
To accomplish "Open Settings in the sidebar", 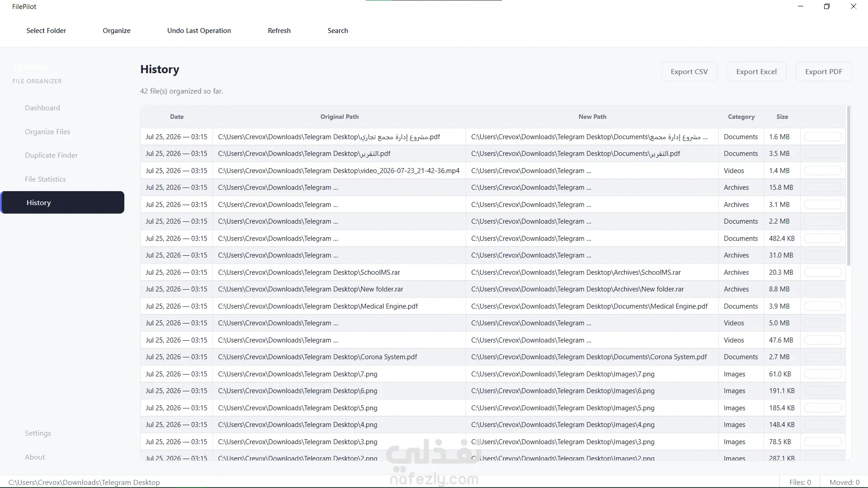I will pyautogui.click(x=38, y=433).
